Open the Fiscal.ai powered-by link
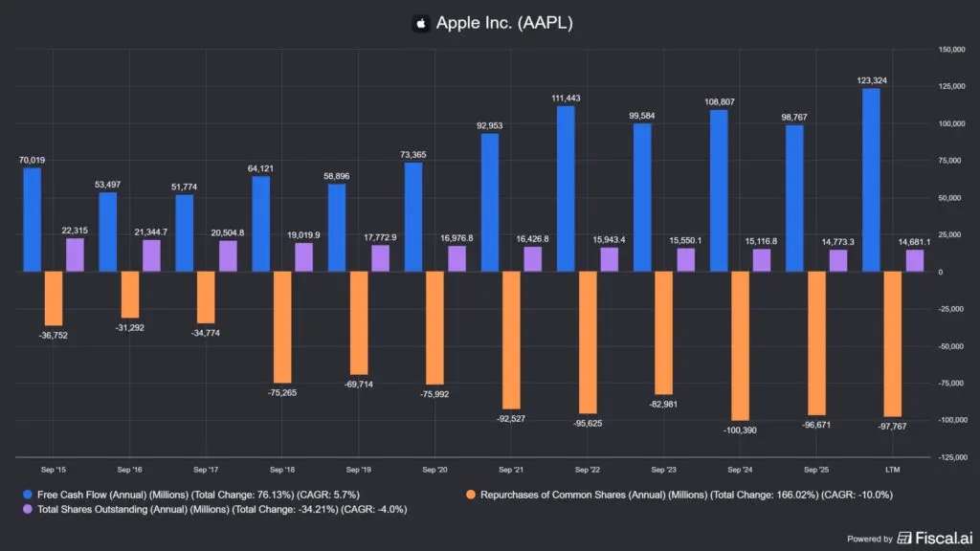Screen dimensions: 980x551 [910, 538]
